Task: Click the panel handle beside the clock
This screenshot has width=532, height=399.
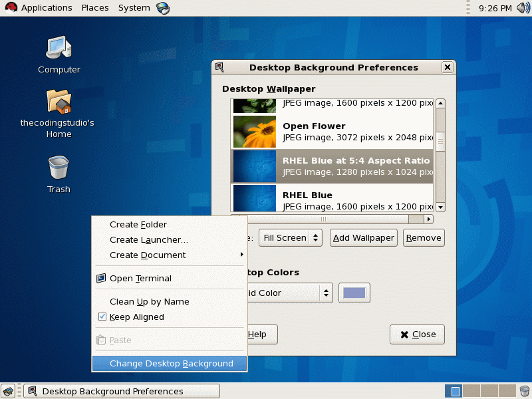Action: [x=468, y=8]
